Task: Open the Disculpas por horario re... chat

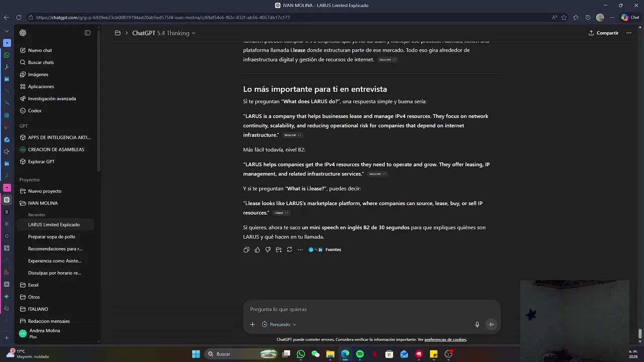Action: click(56, 273)
